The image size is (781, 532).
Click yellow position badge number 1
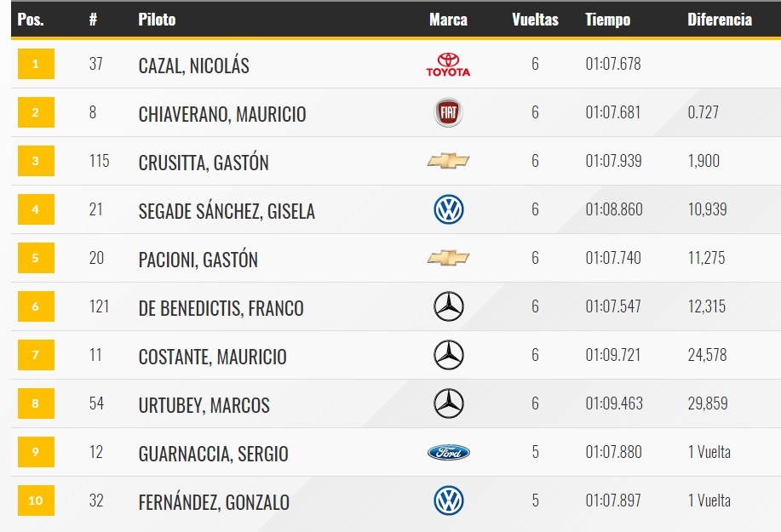36,64
